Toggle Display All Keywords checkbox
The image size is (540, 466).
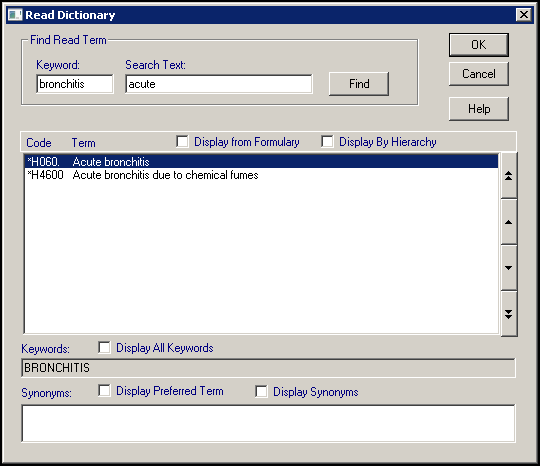pos(104,348)
